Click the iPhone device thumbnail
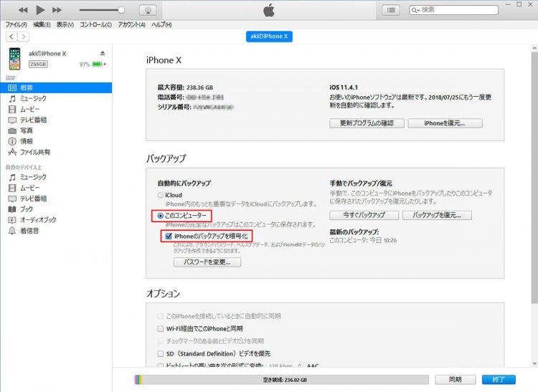The width and height of the screenshot is (538, 392). pos(15,59)
